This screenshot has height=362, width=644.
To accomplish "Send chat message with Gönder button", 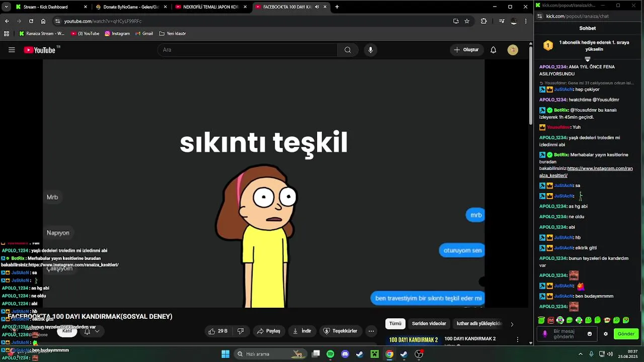I will point(626,334).
